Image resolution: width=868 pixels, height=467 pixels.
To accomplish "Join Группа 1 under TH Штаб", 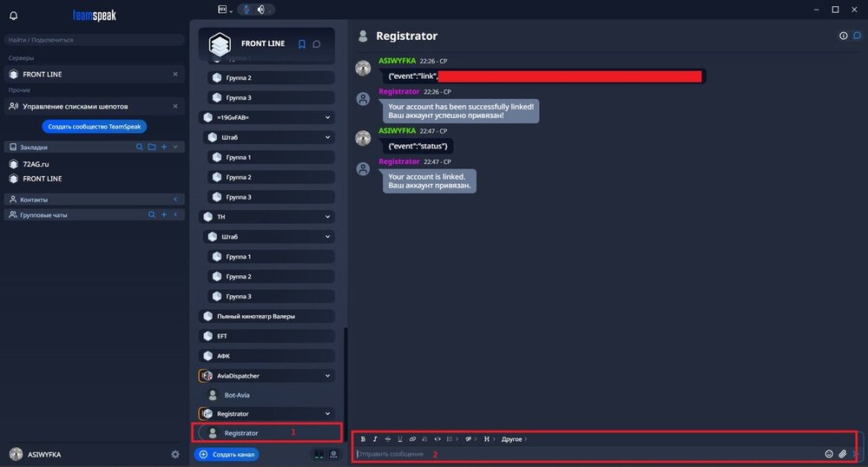I will (271, 257).
